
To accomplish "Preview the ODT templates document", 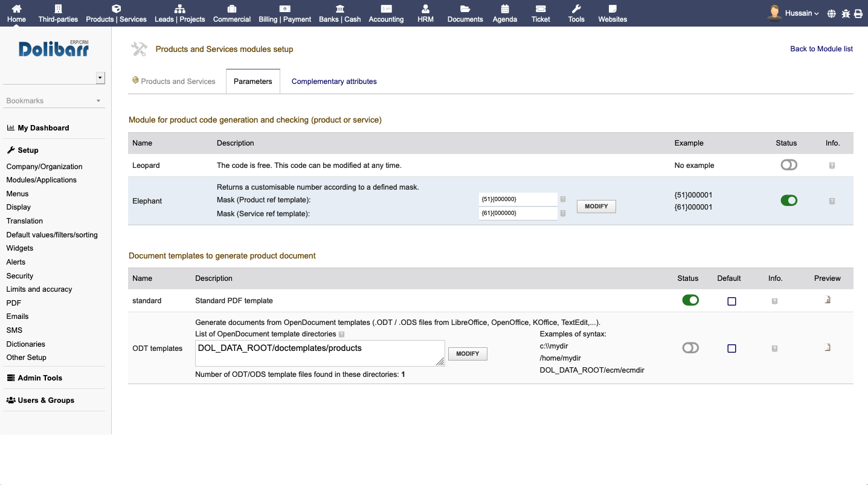I will [x=828, y=347].
